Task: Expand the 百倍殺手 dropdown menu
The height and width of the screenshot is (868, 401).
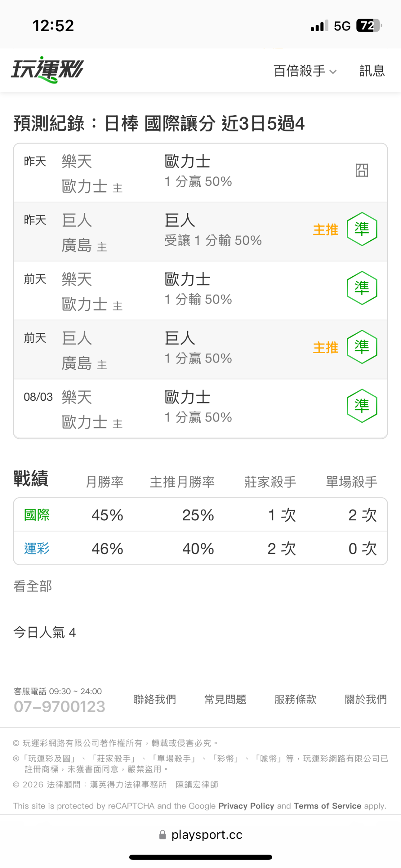Action: pos(305,71)
